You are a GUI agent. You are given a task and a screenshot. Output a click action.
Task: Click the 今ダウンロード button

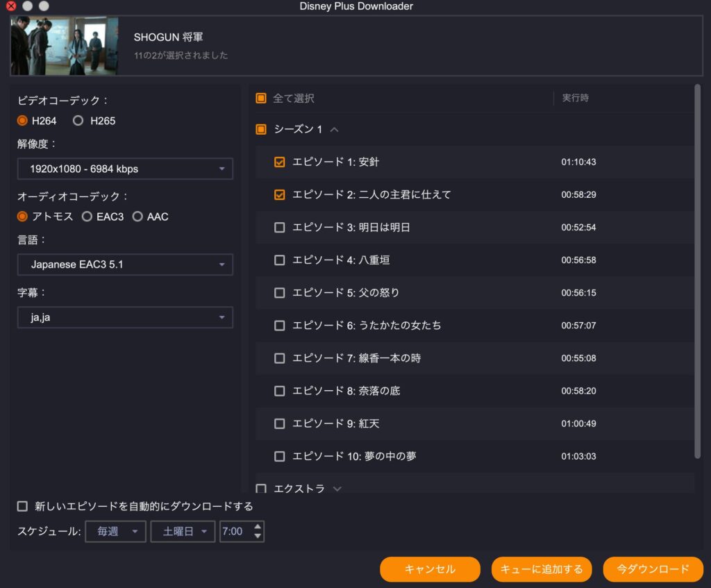pos(653,569)
